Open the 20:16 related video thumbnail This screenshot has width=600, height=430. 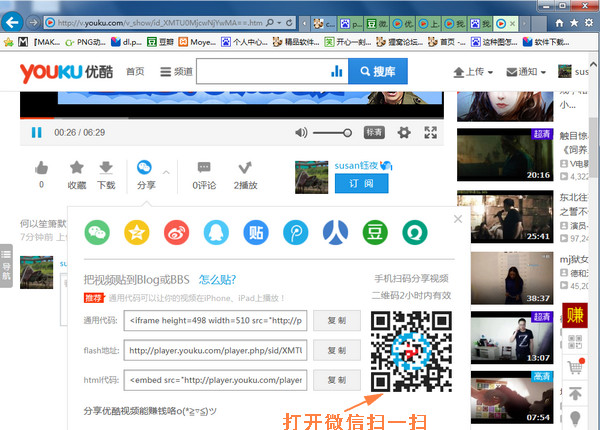pyautogui.click(x=505, y=155)
